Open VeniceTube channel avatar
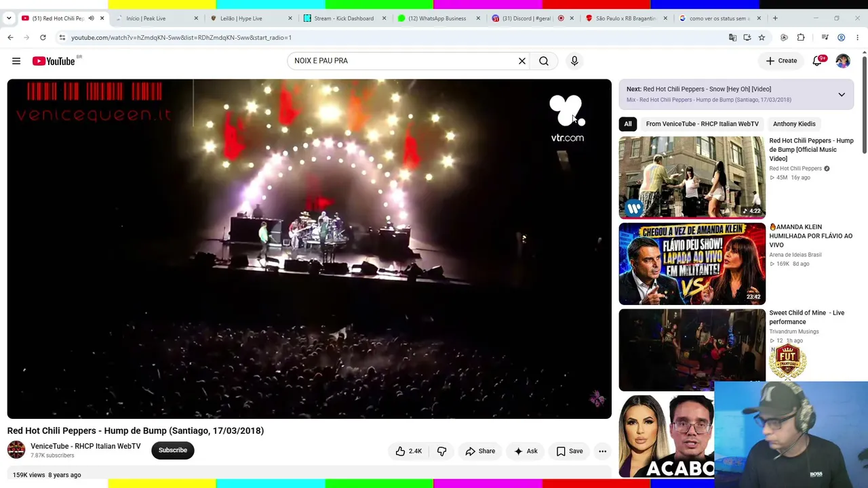868x488 pixels. coord(16,450)
